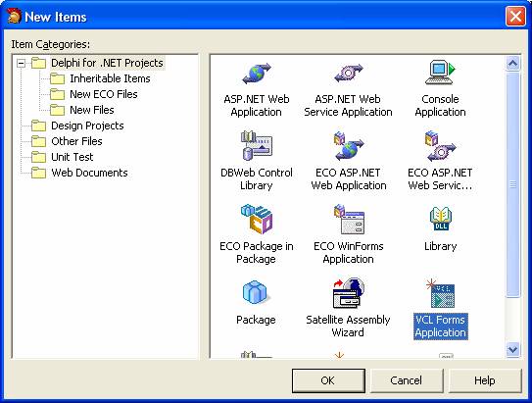This screenshot has height=403, width=532.
Task: Pick the ECO ASP.NET Web Service icon
Action: coord(440,146)
